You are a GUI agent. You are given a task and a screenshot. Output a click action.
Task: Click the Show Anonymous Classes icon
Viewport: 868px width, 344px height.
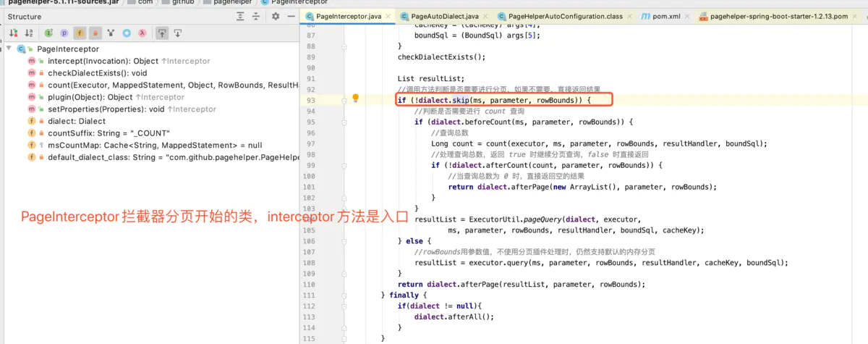(x=127, y=33)
